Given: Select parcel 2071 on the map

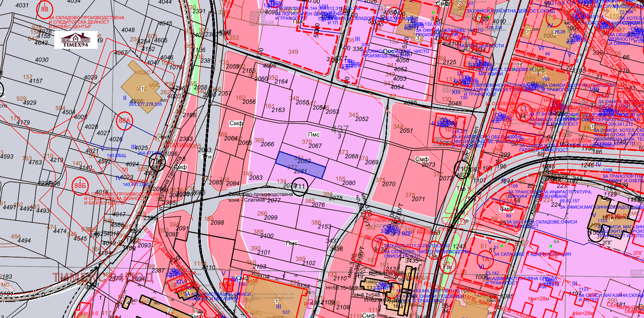Looking at the screenshot, I should tap(418, 199).
